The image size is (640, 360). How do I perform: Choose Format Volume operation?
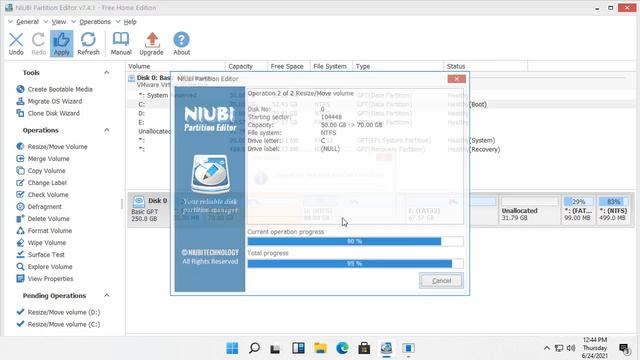click(44, 231)
